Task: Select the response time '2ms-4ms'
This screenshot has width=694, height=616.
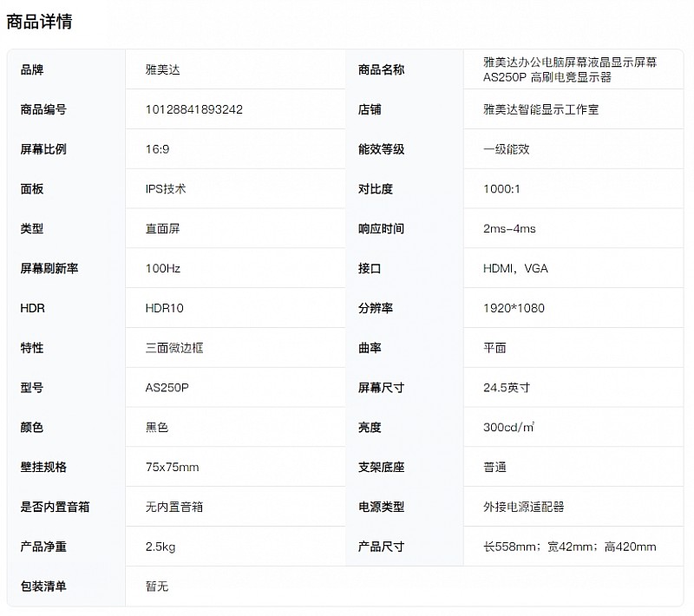Action: 509,229
